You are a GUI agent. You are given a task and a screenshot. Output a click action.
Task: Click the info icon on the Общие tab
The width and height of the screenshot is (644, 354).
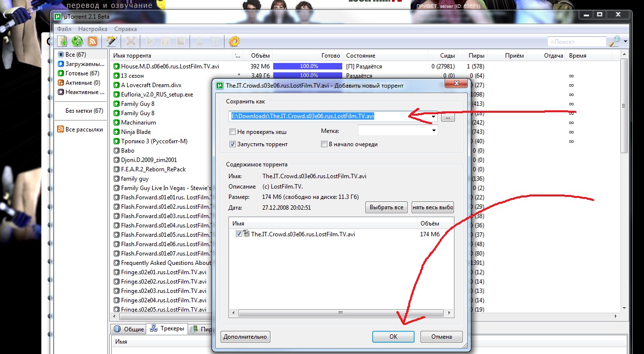tap(117, 329)
